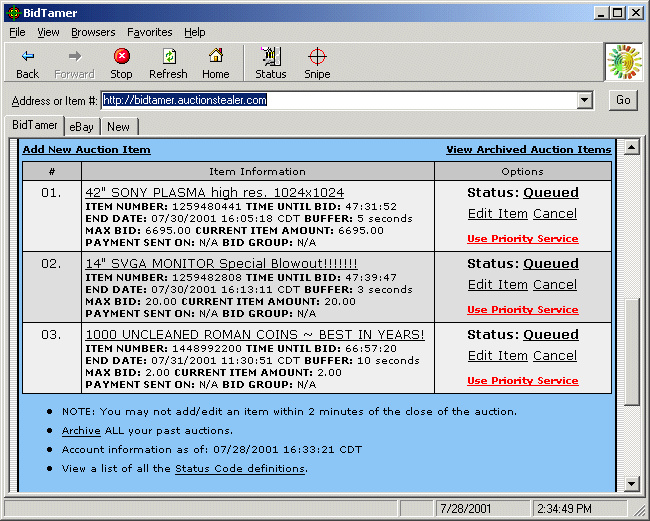The height and width of the screenshot is (521, 650).
Task: Open View Archived Auction Items link
Action: click(529, 150)
